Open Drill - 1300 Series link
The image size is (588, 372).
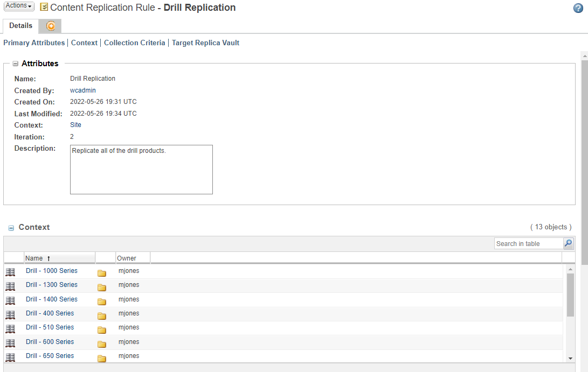[52, 285]
